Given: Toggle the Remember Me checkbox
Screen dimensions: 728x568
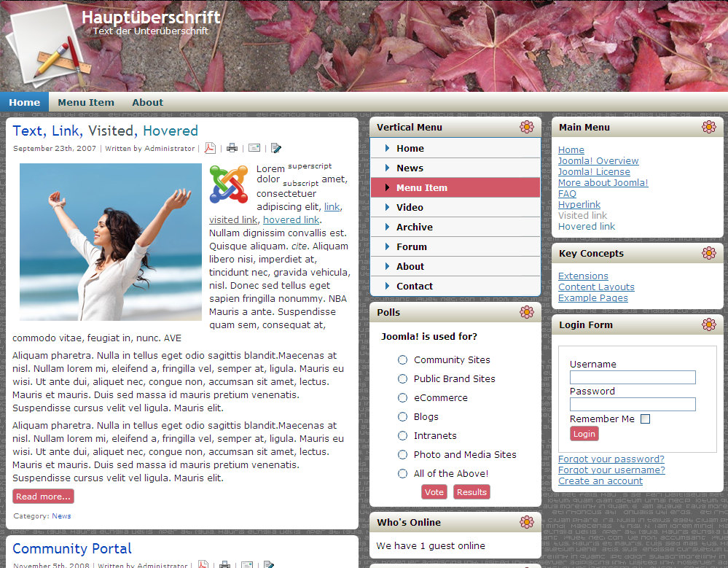Looking at the screenshot, I should (645, 419).
